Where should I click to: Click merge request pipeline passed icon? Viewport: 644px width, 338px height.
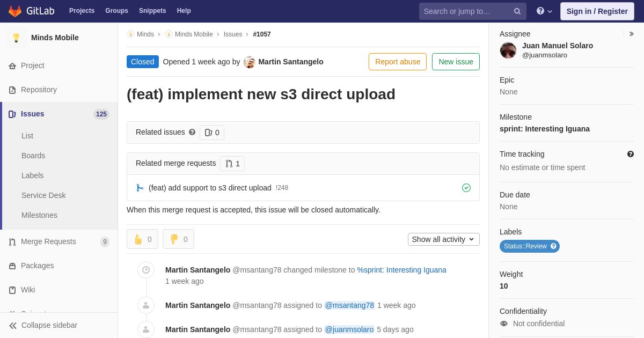click(x=466, y=188)
